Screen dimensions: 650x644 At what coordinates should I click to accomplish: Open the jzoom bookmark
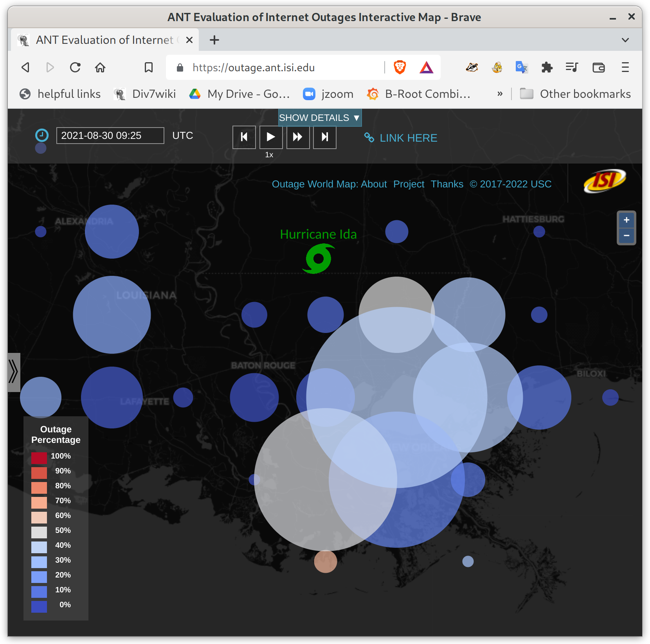click(x=328, y=94)
